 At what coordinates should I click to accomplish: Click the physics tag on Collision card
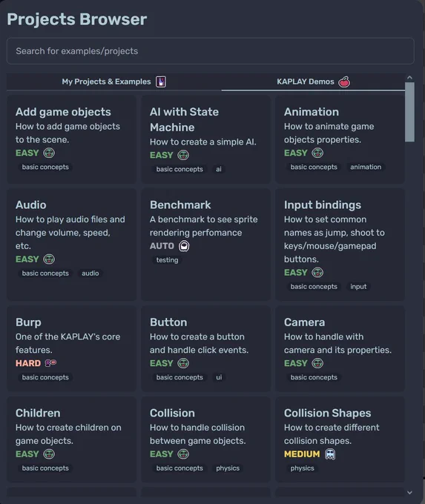(228, 468)
